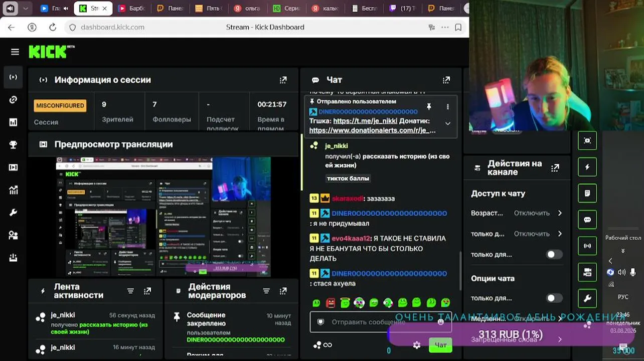Switch to the Пять browser tab
Image resolution: width=644 pixels, height=361 pixels.
click(x=209, y=8)
